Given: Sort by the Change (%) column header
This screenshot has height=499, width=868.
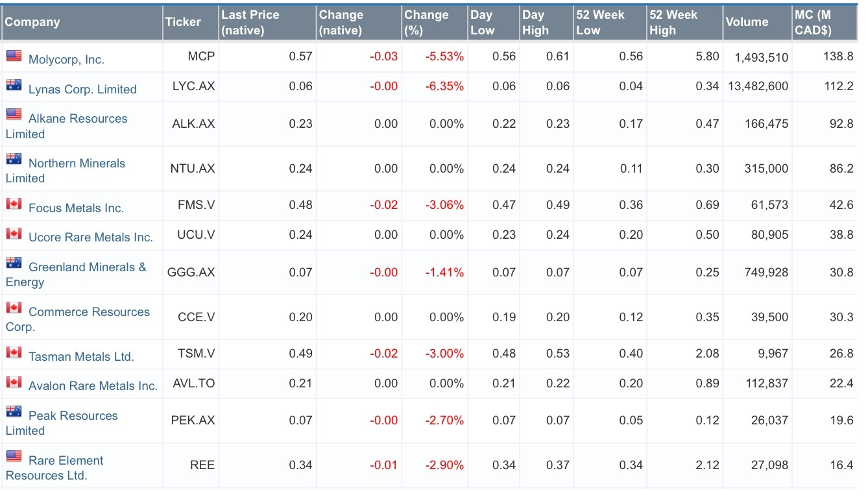Looking at the screenshot, I should tap(426, 23).
